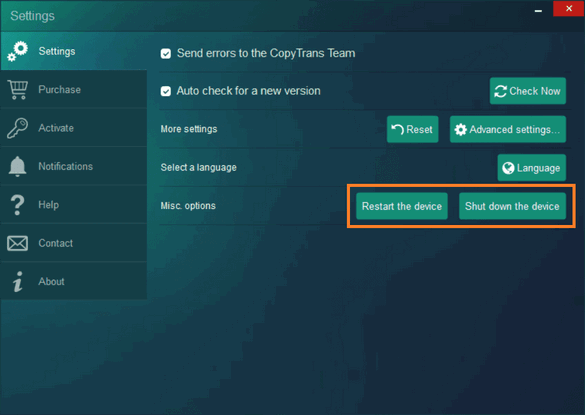
Task: Reset settings using the Reset button
Action: (413, 130)
